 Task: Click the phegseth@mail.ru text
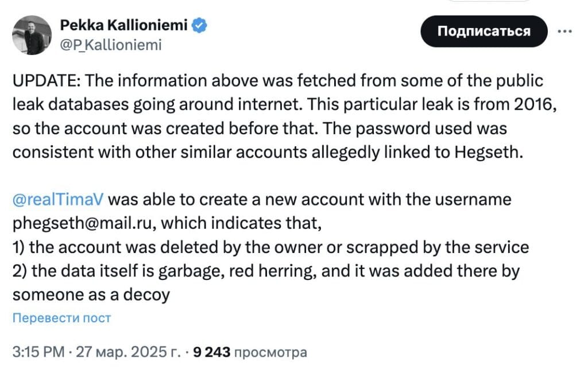click(83, 223)
